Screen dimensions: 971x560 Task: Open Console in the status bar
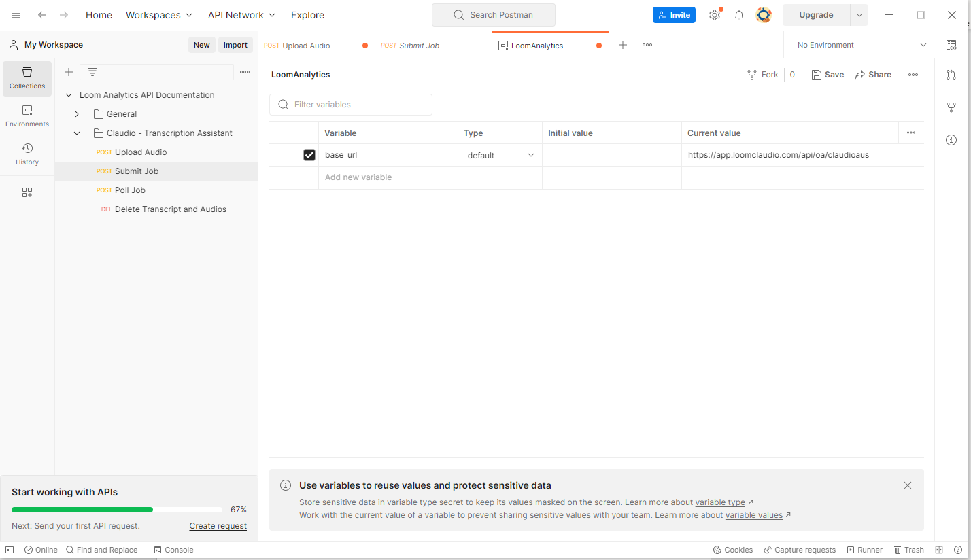click(x=173, y=550)
